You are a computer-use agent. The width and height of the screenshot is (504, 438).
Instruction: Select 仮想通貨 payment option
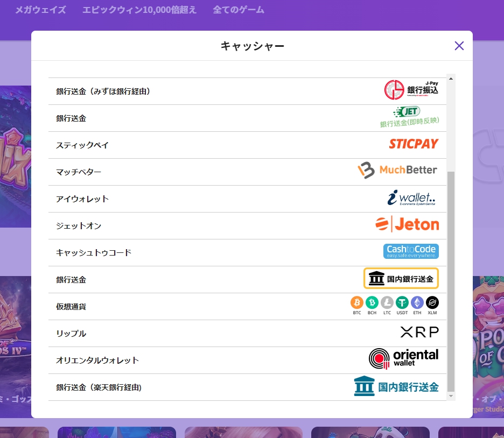click(x=247, y=307)
